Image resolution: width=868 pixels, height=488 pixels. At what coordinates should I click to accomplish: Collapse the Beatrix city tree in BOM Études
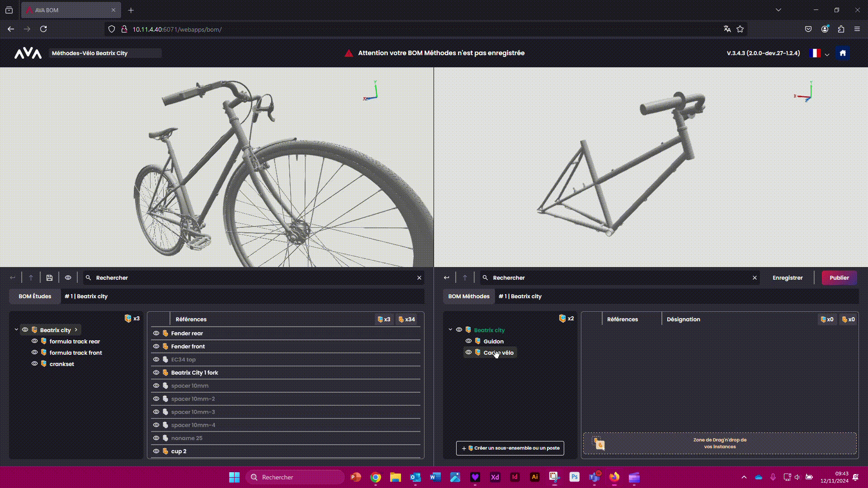[x=16, y=330]
